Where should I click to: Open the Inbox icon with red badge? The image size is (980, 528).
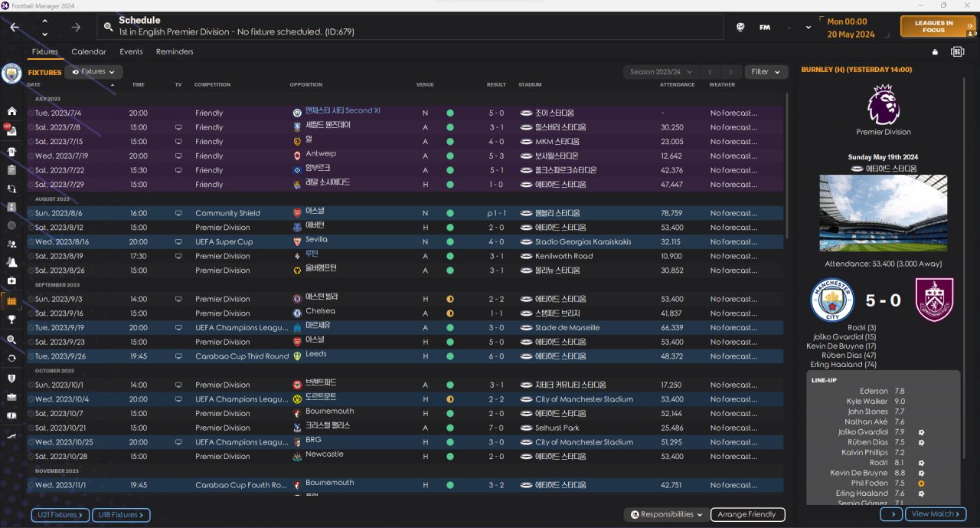click(x=11, y=131)
